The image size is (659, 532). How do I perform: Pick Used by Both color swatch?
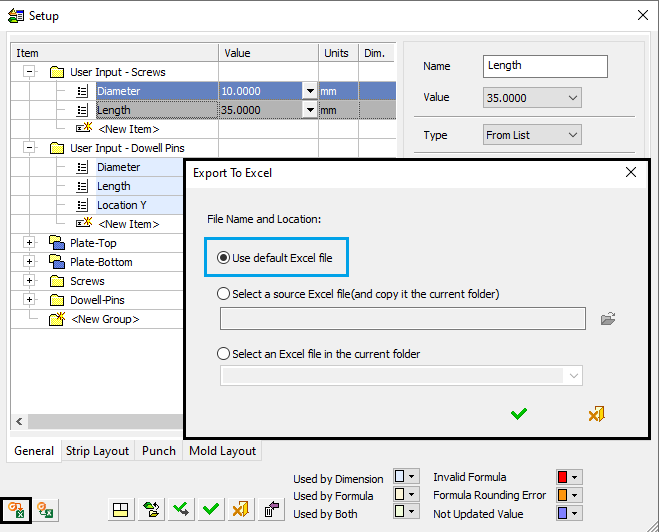coord(406,512)
